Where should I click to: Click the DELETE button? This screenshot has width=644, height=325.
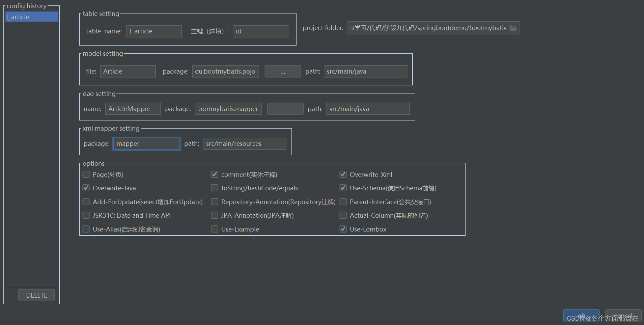[36, 295]
